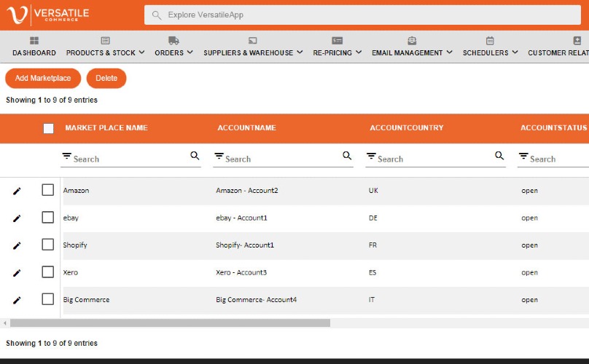Edit the ebay row with pencil icon
Screen dimensions: 589x364
[x=17, y=218]
